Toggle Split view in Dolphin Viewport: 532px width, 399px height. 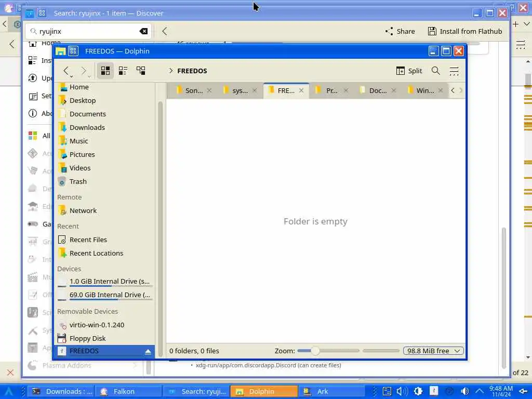tap(409, 71)
